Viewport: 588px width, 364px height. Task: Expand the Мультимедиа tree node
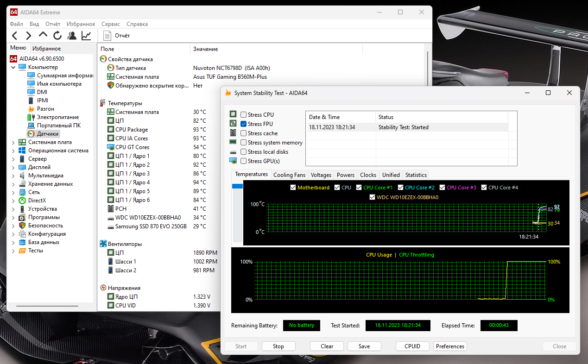(x=13, y=176)
